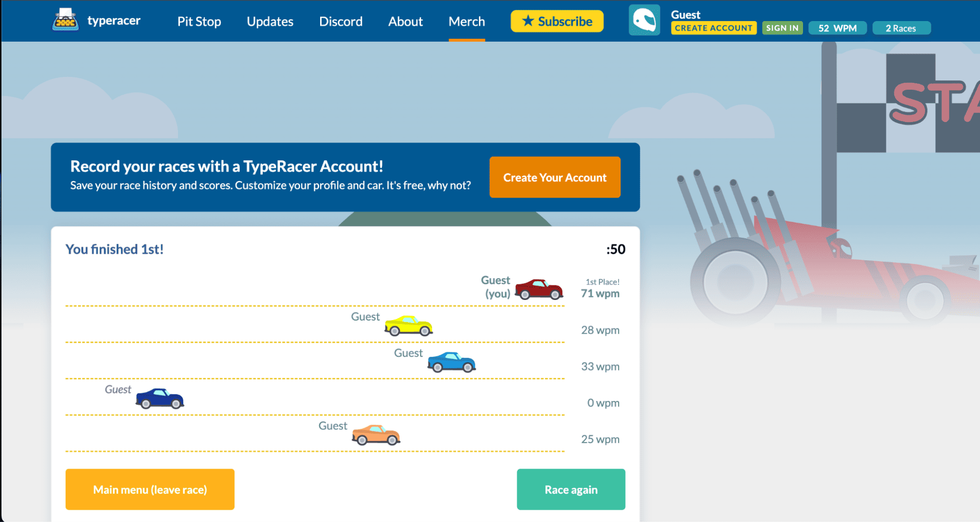Click the Guest helmet avatar icon
The width and height of the screenshot is (980, 522).
[644, 20]
